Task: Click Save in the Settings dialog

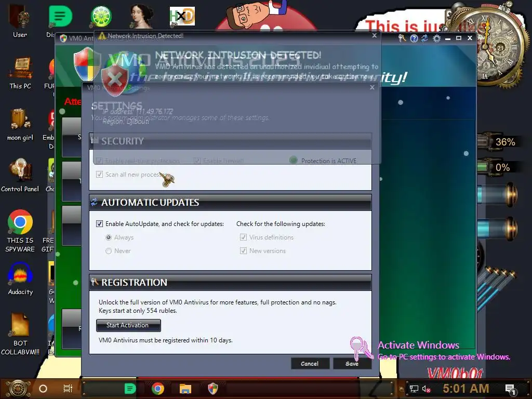Action: click(352, 363)
